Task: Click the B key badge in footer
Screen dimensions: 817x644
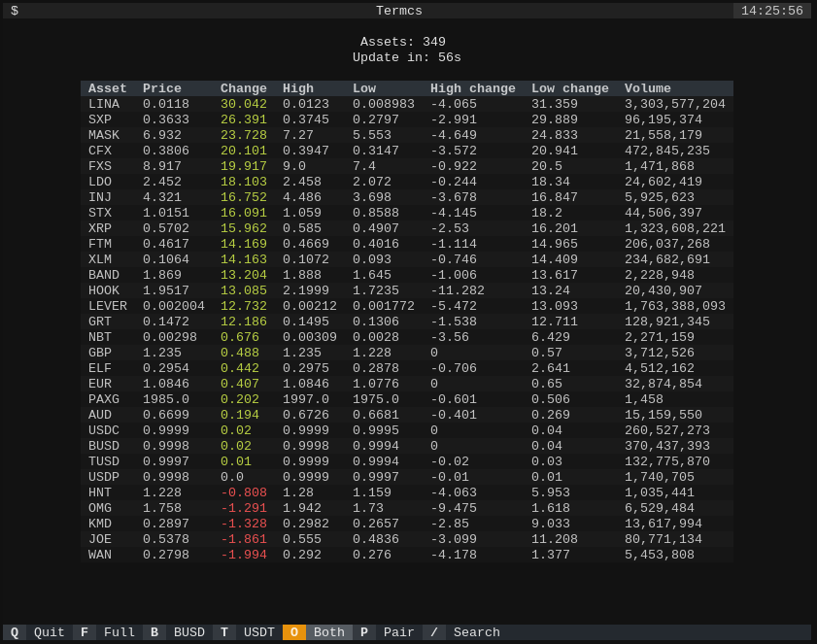Action: [154, 632]
